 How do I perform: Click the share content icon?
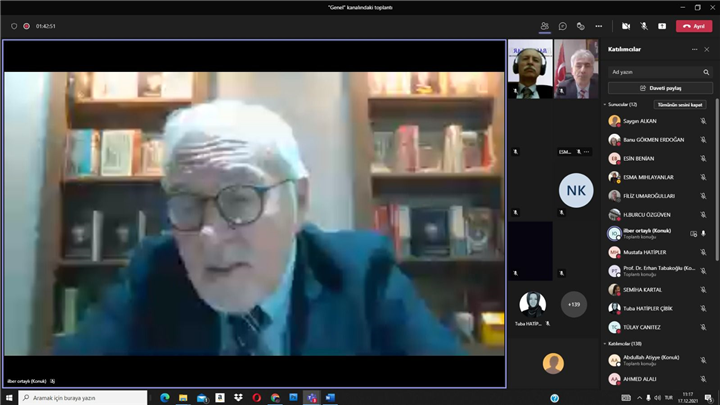661,26
